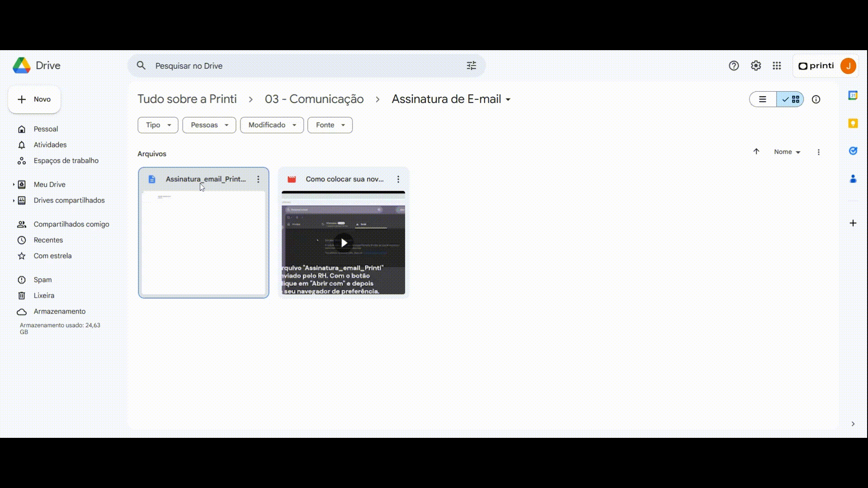Viewport: 868px width, 488px height.
Task: Go to Compartilhados comigo section
Action: pyautogui.click(x=71, y=224)
